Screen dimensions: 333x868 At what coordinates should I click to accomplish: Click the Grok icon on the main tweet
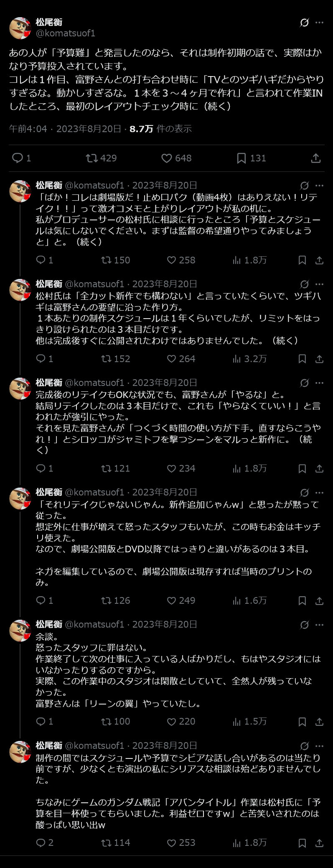pyautogui.click(x=305, y=23)
